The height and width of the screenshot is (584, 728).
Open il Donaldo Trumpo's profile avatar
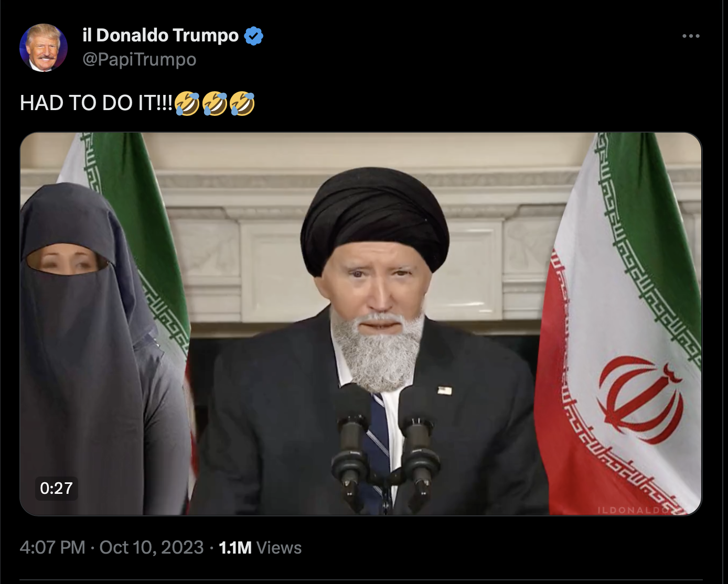44,47
